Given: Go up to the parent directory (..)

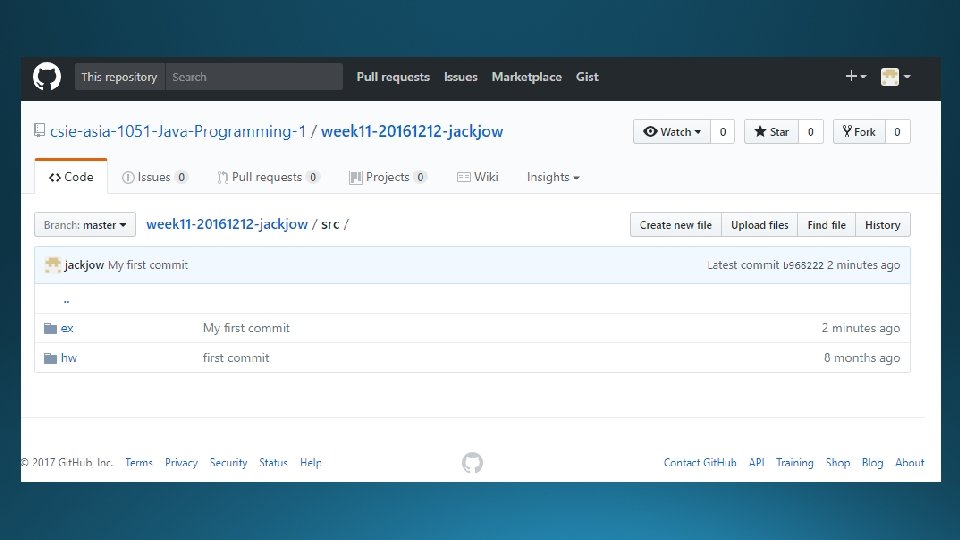Looking at the screenshot, I should click(x=66, y=300).
